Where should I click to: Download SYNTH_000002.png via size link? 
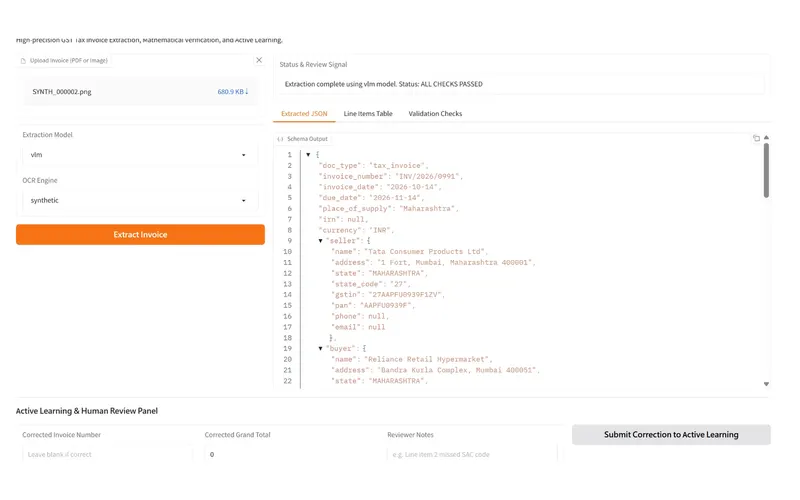[233, 92]
